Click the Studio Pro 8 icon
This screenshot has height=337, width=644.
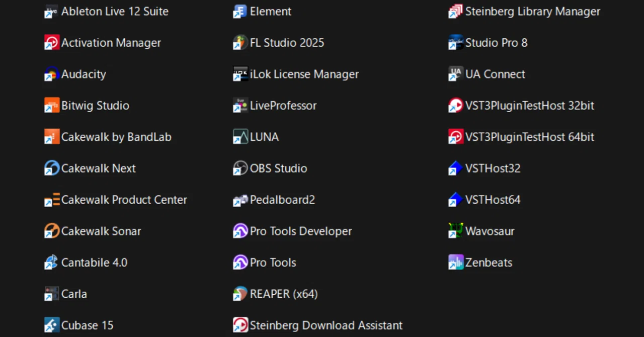[456, 43]
